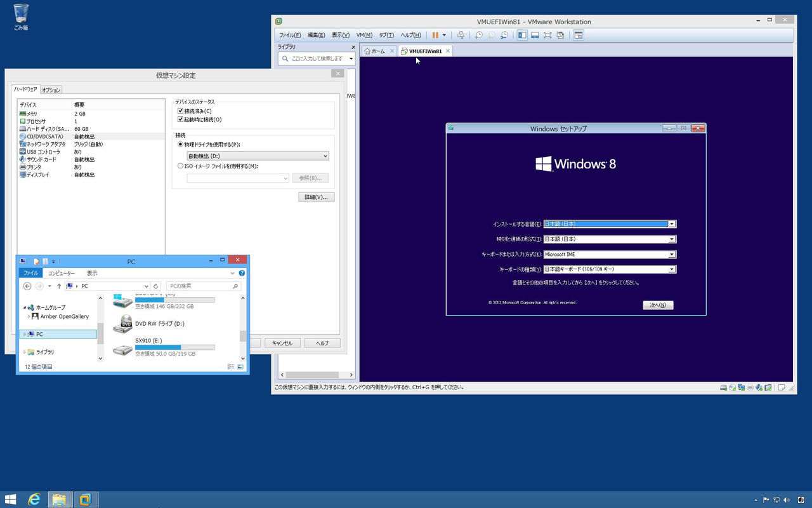The image size is (812, 508).
Task: Open the ヘルプ(H) menu in VMware
Action: tap(410, 35)
